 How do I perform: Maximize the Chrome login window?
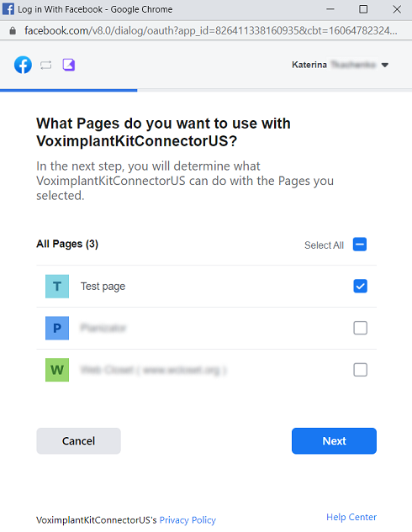coord(363,9)
